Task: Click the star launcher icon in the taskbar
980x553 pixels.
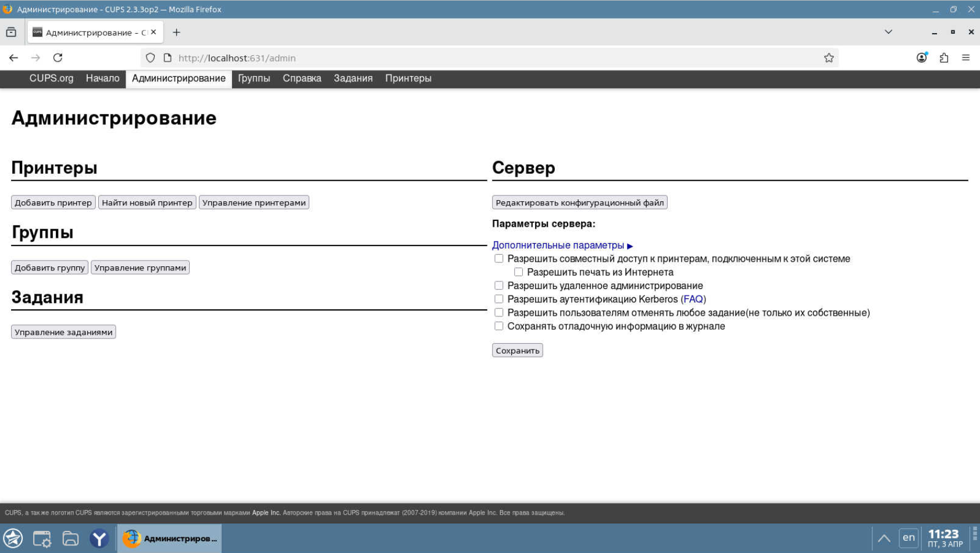Action: [12, 538]
